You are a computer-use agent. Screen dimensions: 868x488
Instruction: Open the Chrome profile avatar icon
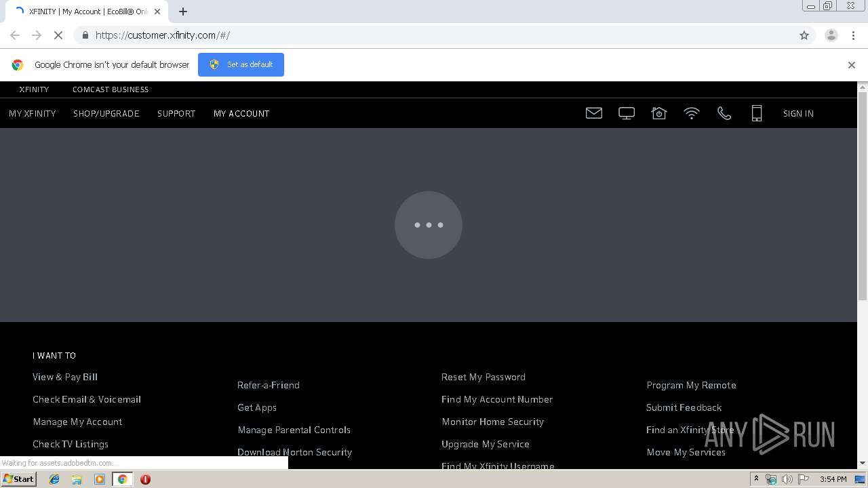click(x=831, y=35)
